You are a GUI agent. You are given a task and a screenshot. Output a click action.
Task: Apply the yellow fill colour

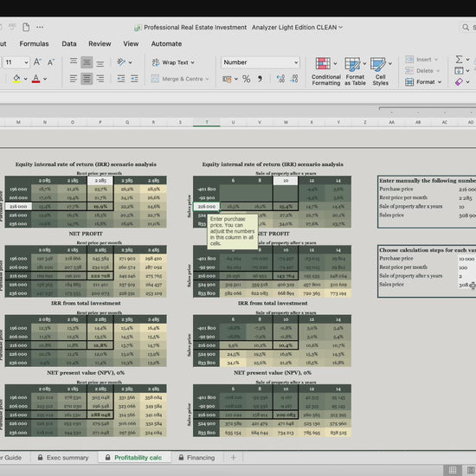click(16, 79)
